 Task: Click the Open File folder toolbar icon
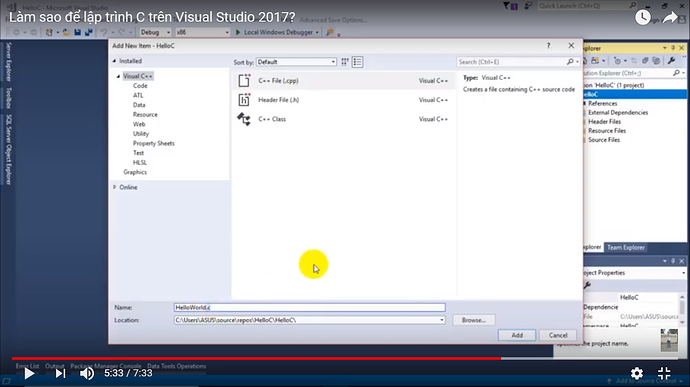coord(66,32)
